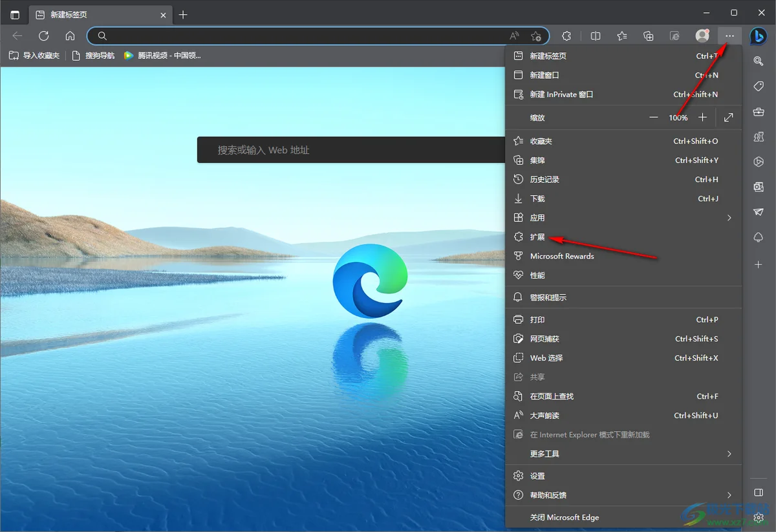Open the user profile avatar
This screenshot has width=776, height=532.
(702, 36)
